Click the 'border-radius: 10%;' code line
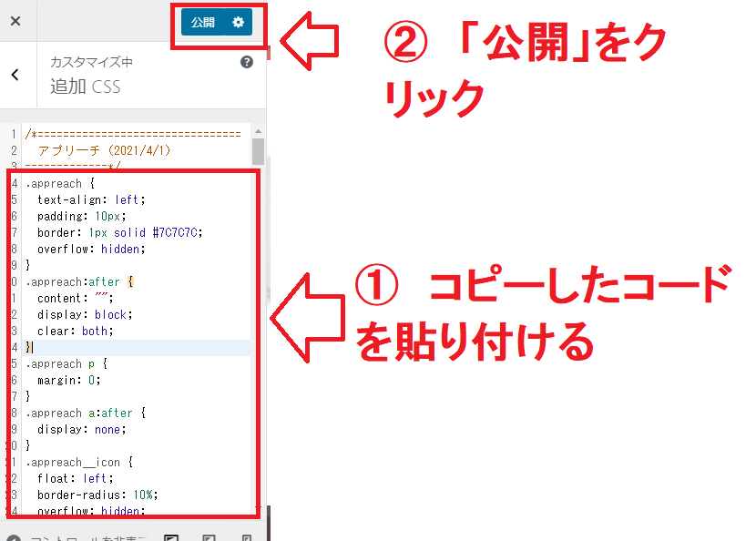This screenshot has width=756, height=541. (x=97, y=495)
